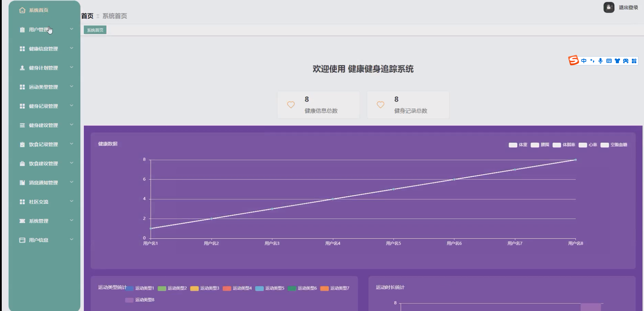644x311 pixels.
Task: Click the home icon beside 系统首页
Action: tap(22, 10)
